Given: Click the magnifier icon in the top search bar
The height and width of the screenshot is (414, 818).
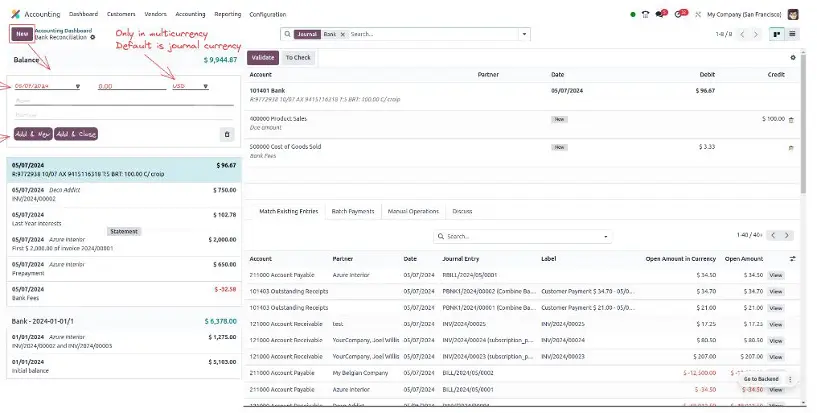Looking at the screenshot, I should [x=287, y=34].
